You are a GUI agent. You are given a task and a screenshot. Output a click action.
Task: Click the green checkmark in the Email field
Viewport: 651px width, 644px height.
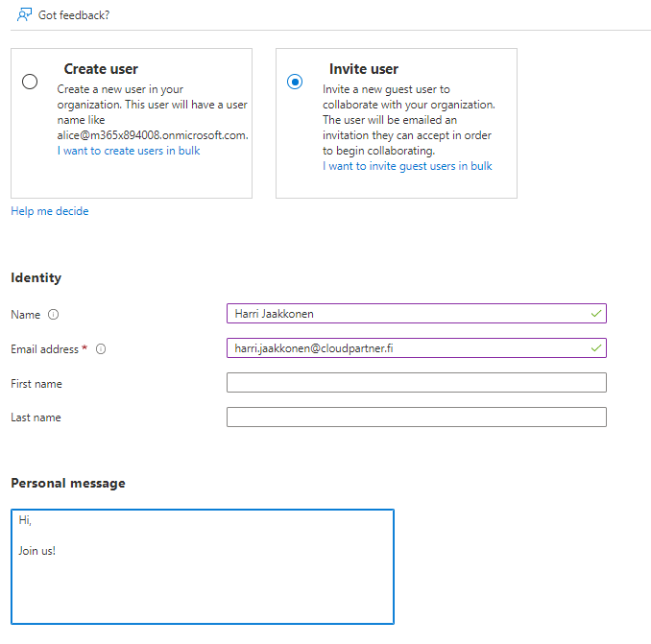tap(595, 347)
